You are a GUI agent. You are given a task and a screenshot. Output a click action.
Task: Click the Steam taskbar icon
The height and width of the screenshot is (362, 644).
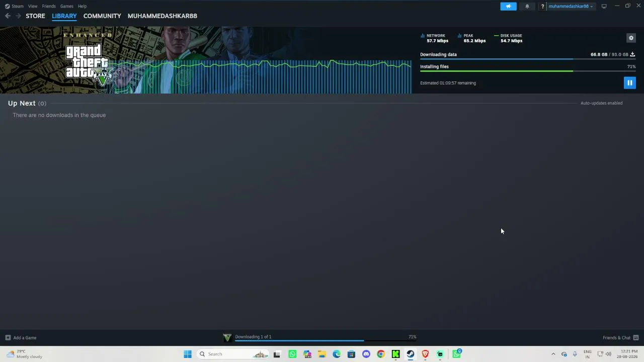[x=411, y=354]
